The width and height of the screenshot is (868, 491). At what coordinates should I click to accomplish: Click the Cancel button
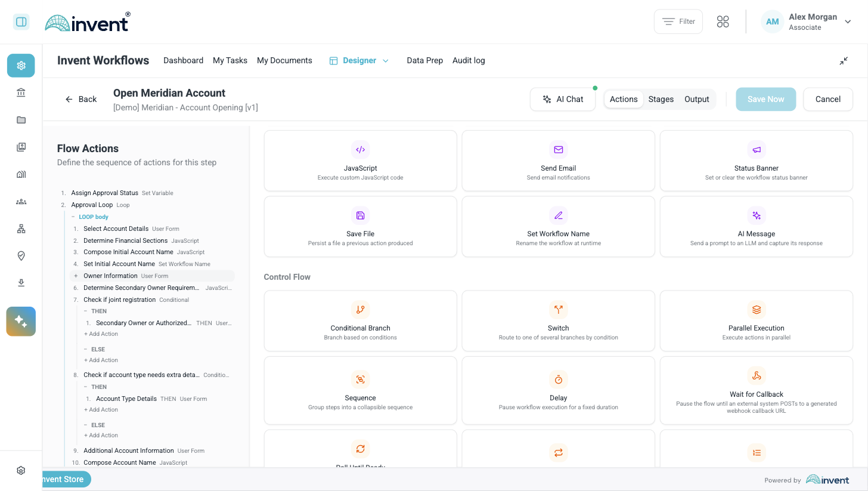point(827,99)
